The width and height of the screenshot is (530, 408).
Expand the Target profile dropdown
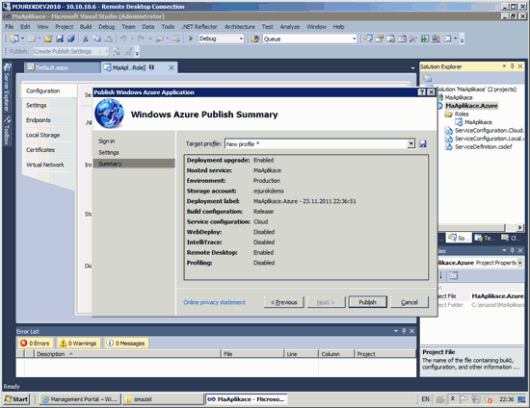coord(411,144)
